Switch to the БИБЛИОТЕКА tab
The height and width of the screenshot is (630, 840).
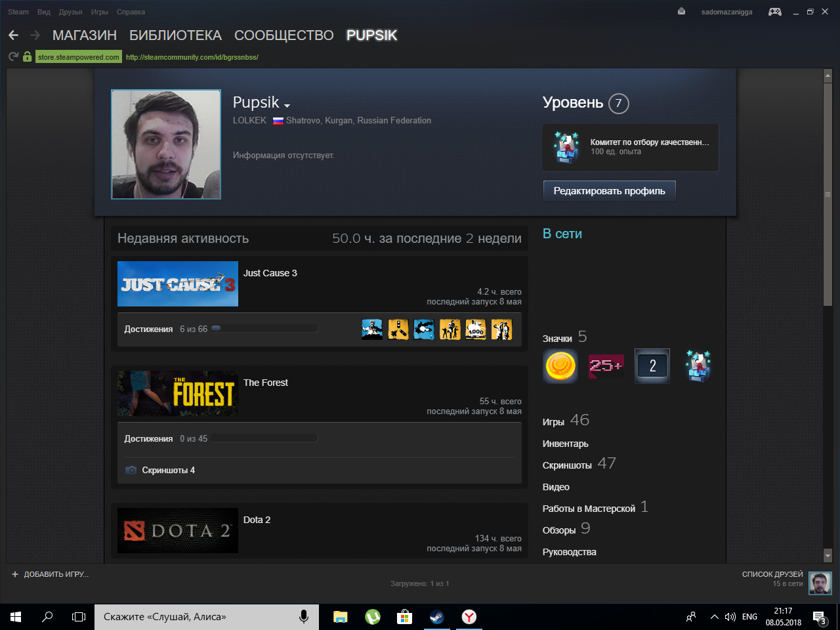pos(175,35)
